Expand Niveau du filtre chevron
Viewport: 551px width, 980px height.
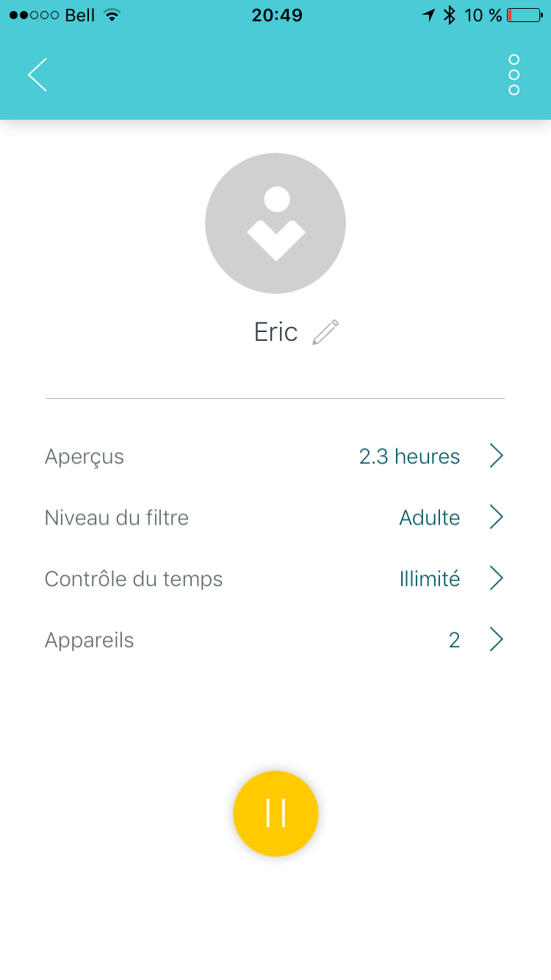coord(497,518)
